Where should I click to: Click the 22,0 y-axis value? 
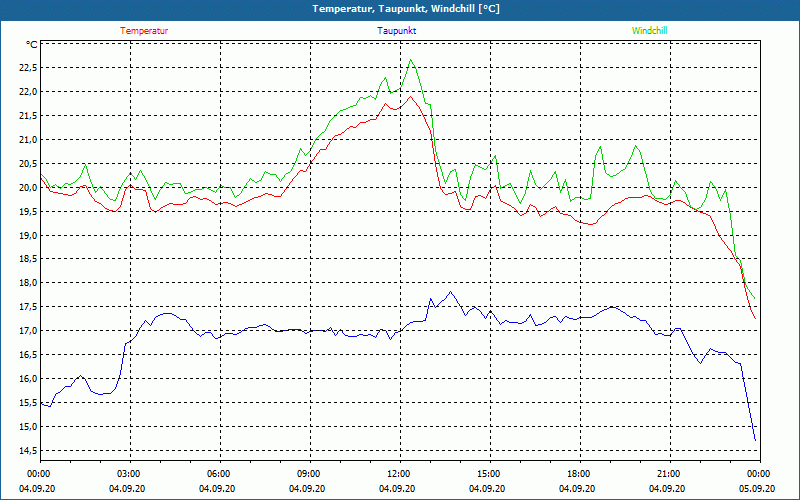[28, 92]
